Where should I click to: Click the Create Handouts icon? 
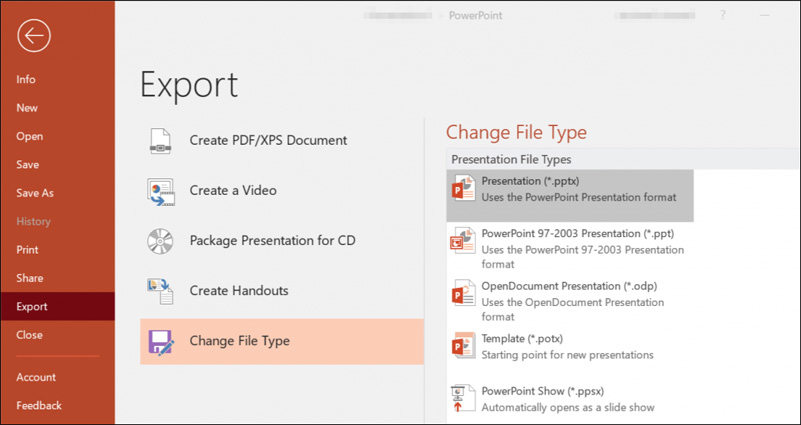(x=160, y=291)
